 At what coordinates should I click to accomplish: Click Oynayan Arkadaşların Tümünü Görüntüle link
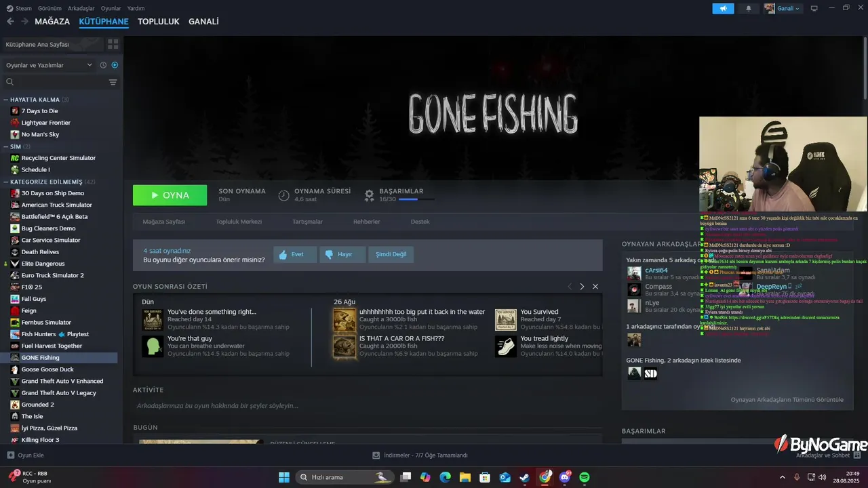point(787,400)
